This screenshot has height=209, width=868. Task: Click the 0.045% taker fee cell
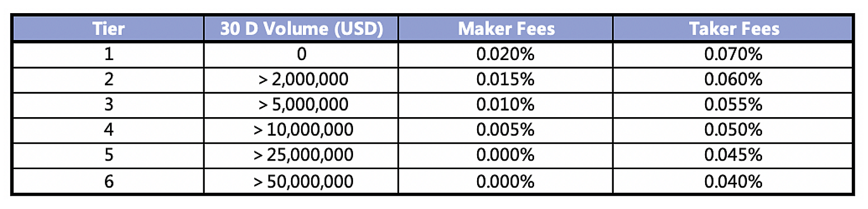click(x=733, y=154)
